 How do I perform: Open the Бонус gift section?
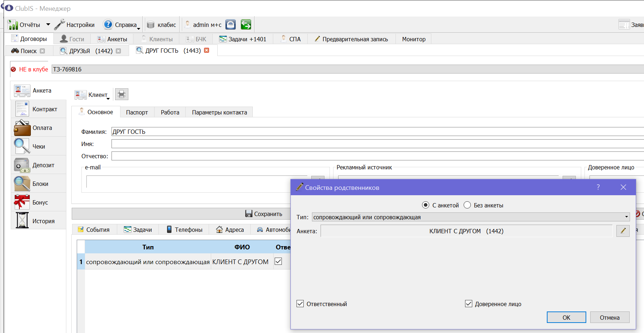point(39,202)
